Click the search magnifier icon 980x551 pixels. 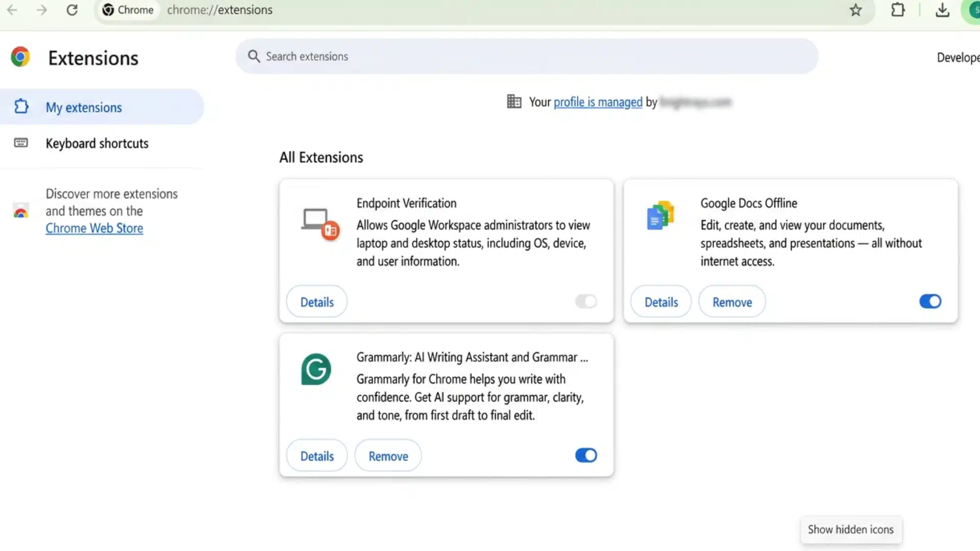point(254,56)
